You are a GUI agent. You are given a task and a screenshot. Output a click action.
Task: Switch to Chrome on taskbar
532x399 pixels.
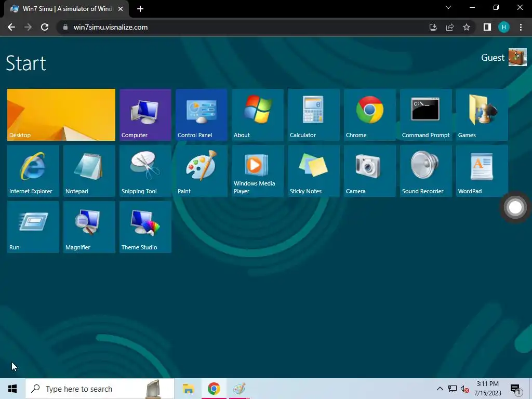214,389
